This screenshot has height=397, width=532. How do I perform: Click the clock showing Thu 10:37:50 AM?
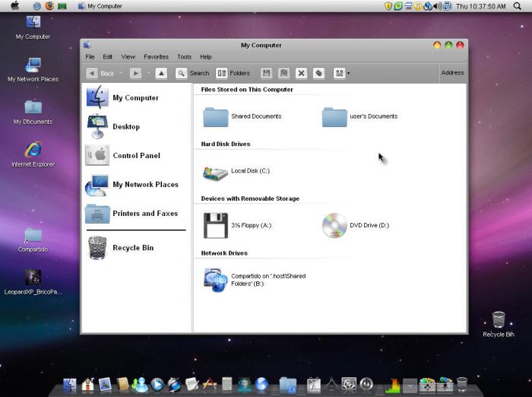pyautogui.click(x=481, y=6)
